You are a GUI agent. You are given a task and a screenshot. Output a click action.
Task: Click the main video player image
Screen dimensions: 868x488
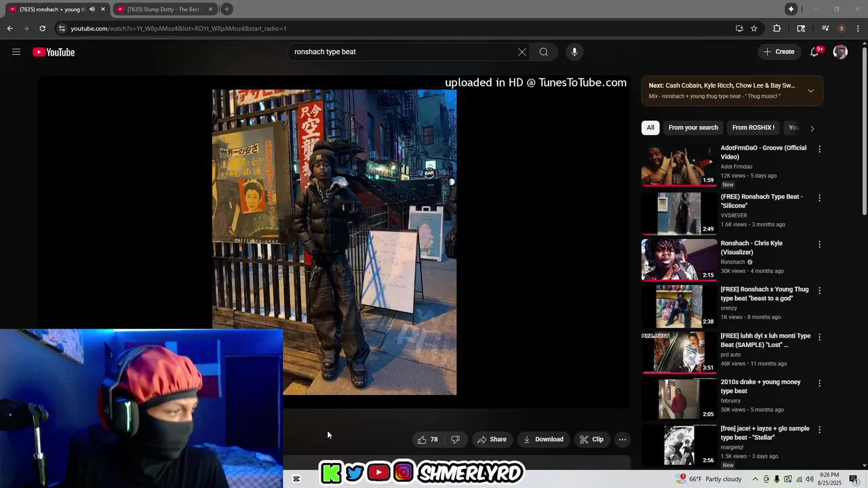coord(334,242)
